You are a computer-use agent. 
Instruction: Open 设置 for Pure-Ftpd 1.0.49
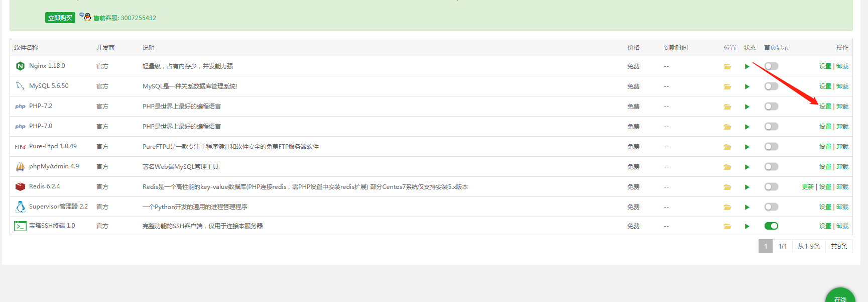[825, 147]
